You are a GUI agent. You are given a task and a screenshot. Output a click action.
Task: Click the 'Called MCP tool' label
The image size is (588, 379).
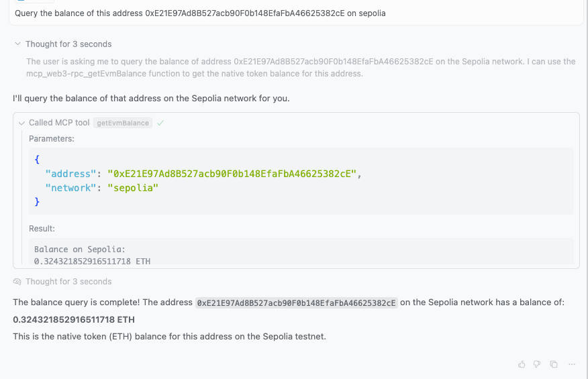click(59, 123)
